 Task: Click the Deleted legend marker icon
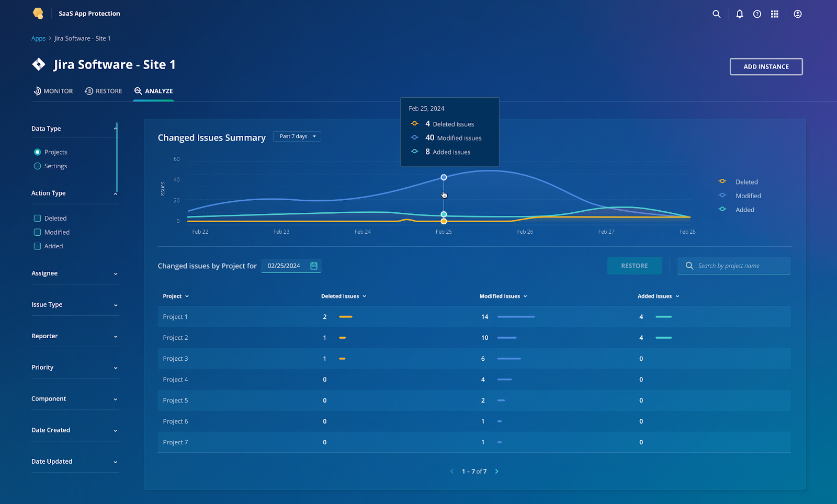coord(722,181)
